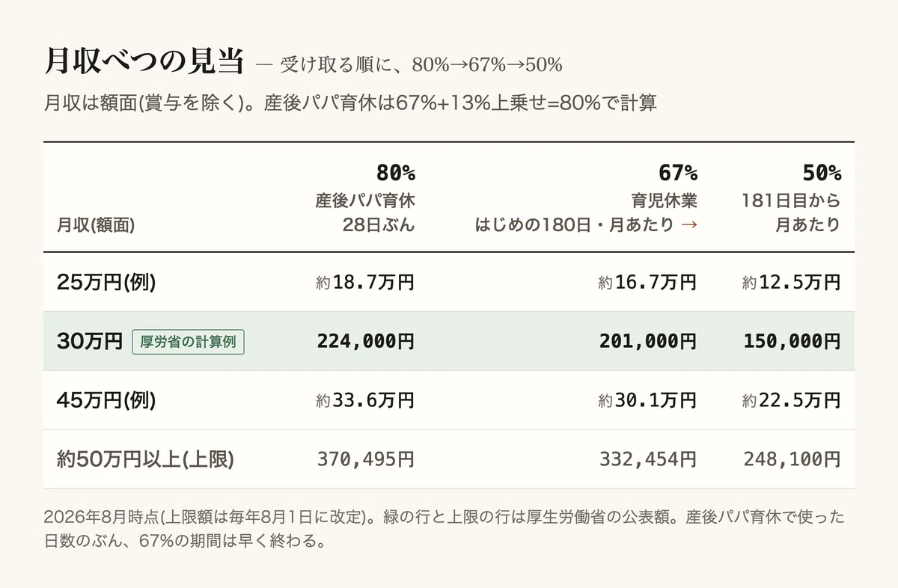Click the 月収べつの見当 heading
The width and height of the screenshot is (898, 588).
click(145, 62)
